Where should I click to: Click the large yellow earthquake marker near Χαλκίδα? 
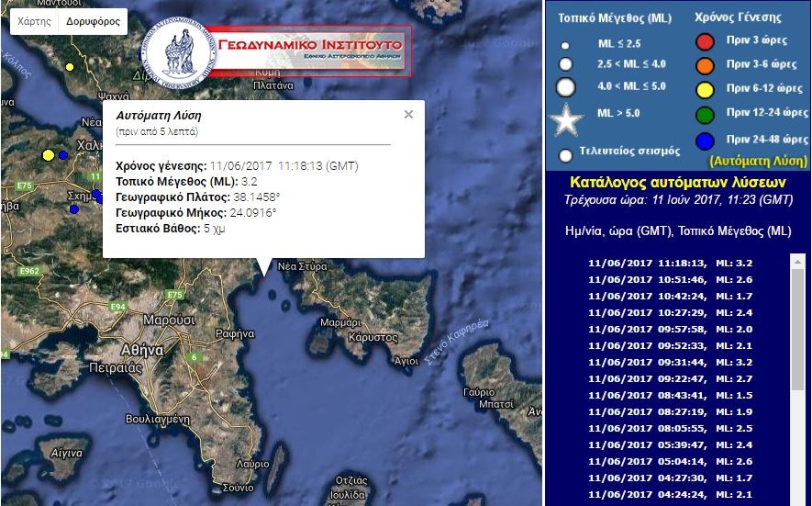(x=49, y=155)
